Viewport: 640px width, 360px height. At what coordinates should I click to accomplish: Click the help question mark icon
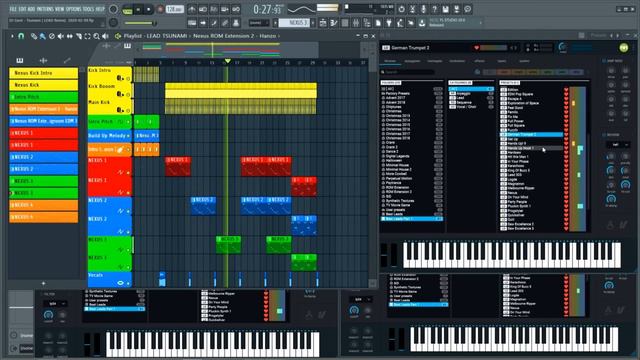click(x=434, y=9)
